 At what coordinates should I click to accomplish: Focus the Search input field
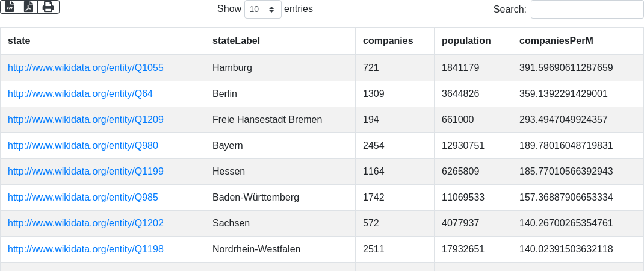[587, 10]
